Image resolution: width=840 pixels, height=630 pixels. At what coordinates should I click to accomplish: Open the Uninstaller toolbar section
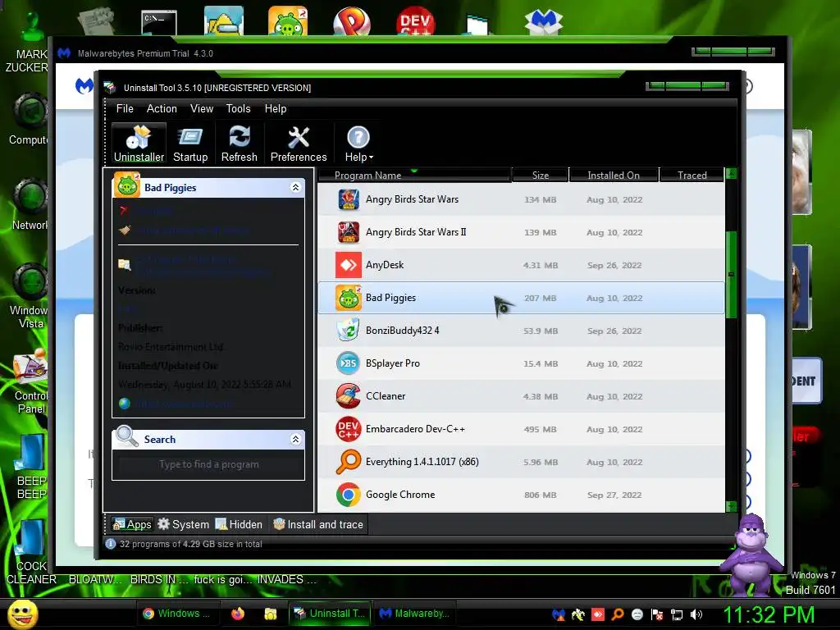[x=139, y=144]
